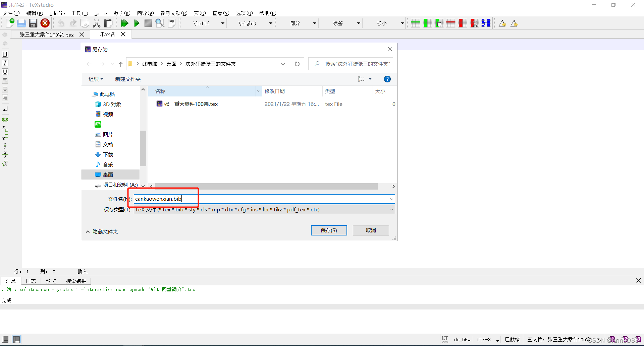
Task: Open the 组织 organize dropdown
Action: pos(96,79)
